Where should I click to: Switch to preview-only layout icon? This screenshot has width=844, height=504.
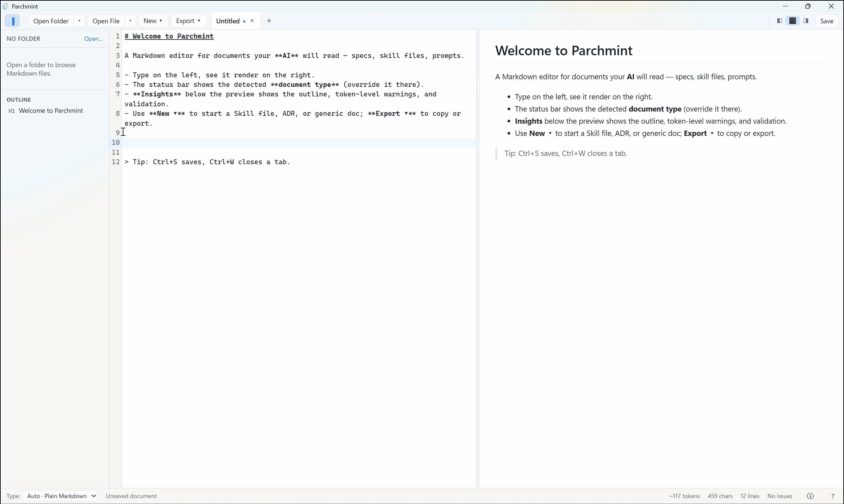tap(806, 21)
